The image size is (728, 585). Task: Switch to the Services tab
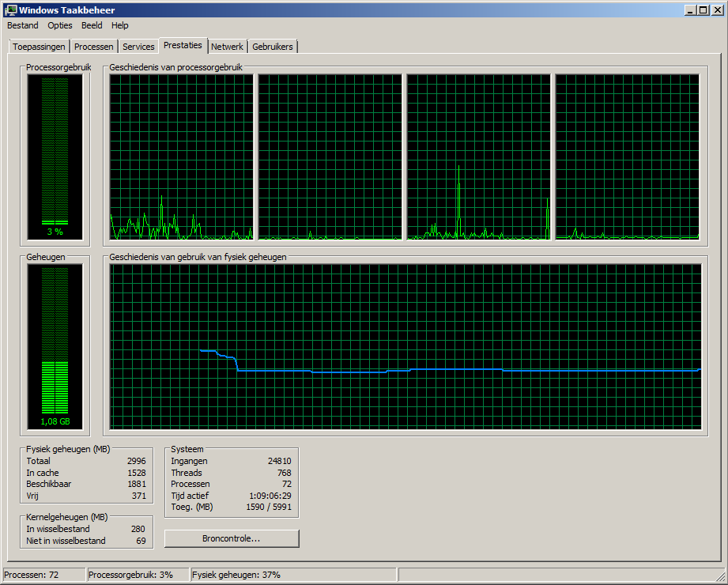(x=138, y=47)
